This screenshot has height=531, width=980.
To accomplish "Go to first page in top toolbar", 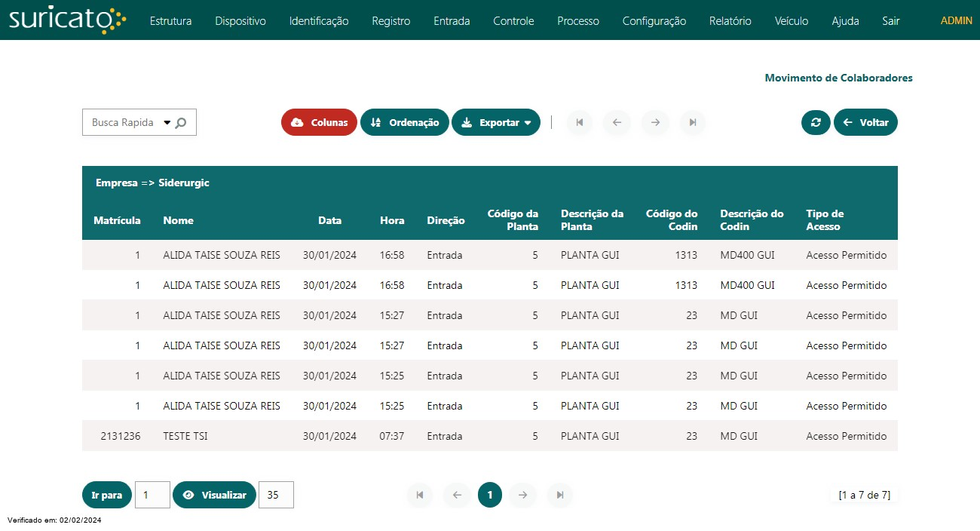I will (579, 122).
